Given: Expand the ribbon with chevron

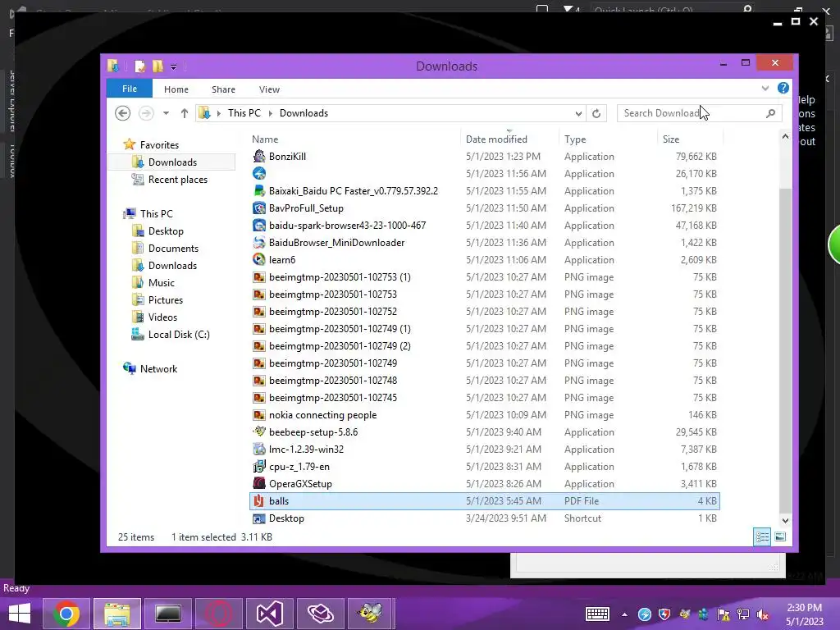Looking at the screenshot, I should tap(765, 89).
